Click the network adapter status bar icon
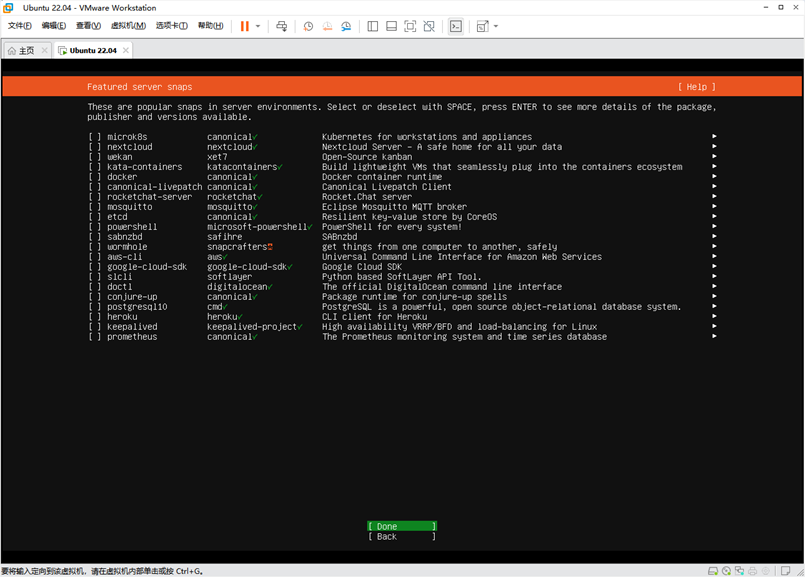The image size is (805, 577). click(x=739, y=571)
